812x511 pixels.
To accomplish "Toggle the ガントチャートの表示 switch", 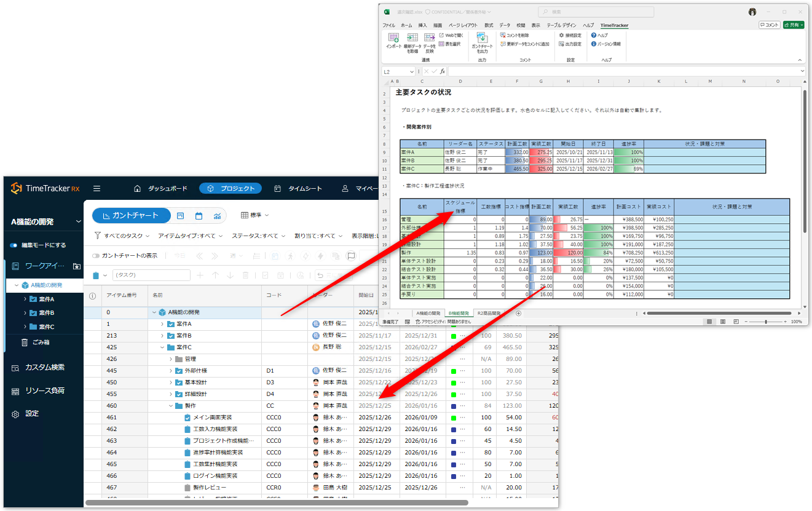I will pos(96,256).
